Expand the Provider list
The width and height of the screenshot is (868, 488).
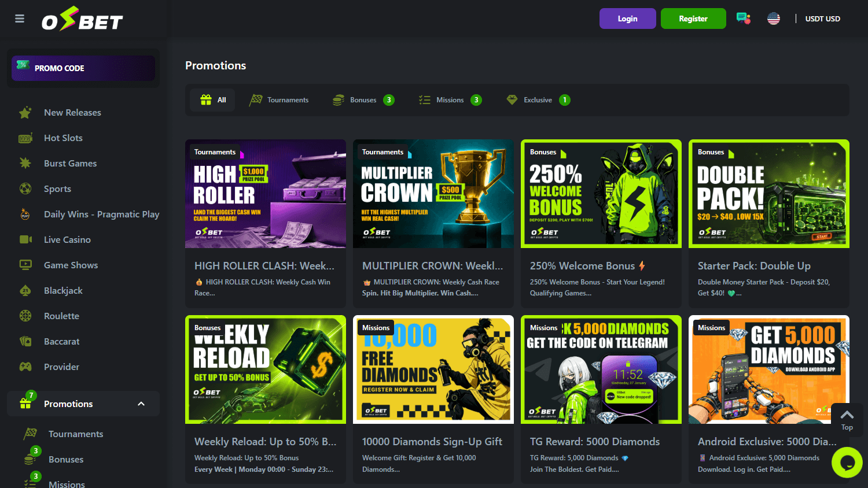61,367
